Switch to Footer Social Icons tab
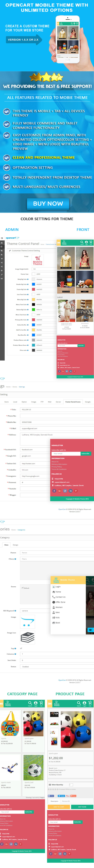 tap(73, 402)
